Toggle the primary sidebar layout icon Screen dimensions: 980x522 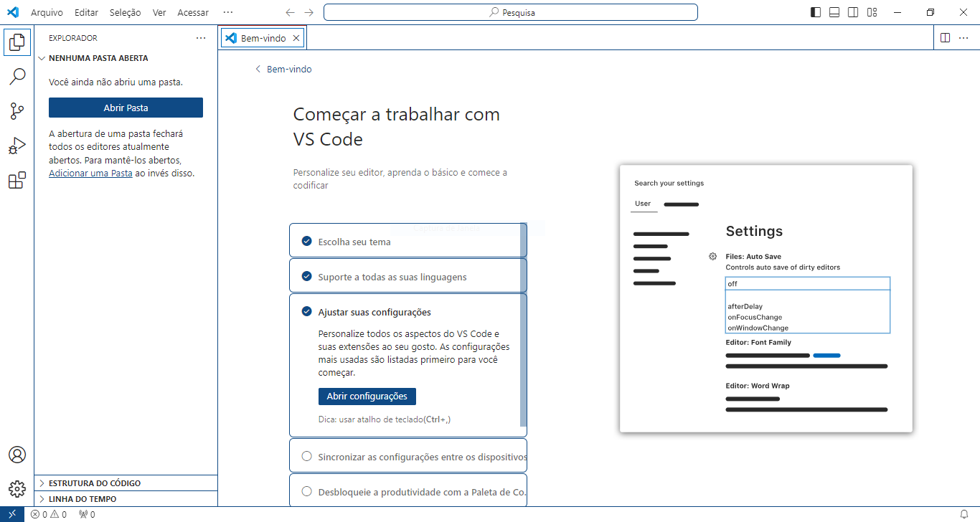[x=816, y=12]
